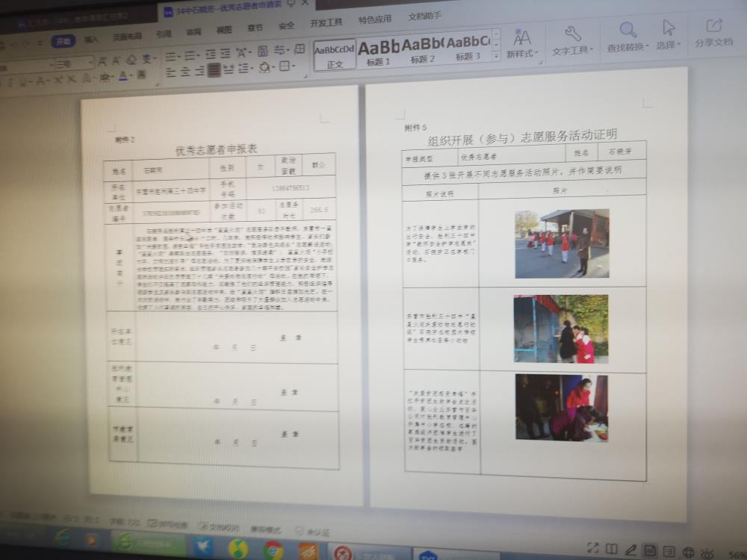Screen dimensions: 747x560
Task: Align paragraph text right
Action: click(x=200, y=71)
